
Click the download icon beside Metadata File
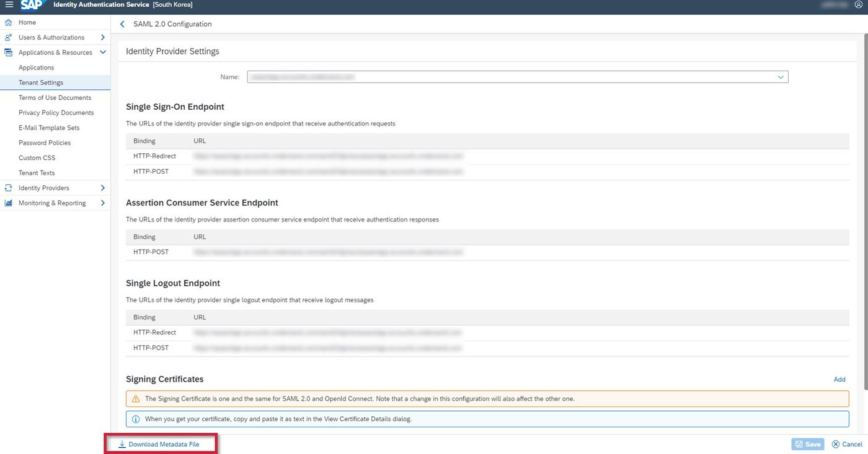point(122,444)
